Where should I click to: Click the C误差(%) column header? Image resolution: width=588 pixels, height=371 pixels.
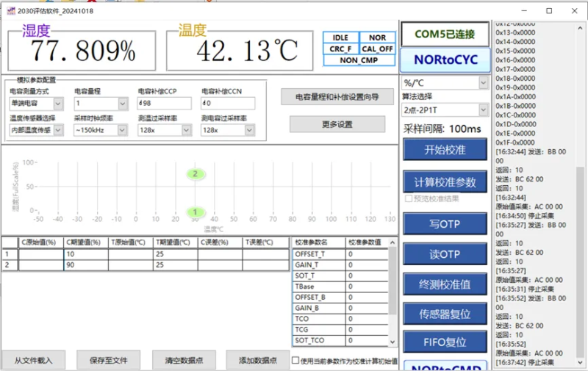point(220,242)
